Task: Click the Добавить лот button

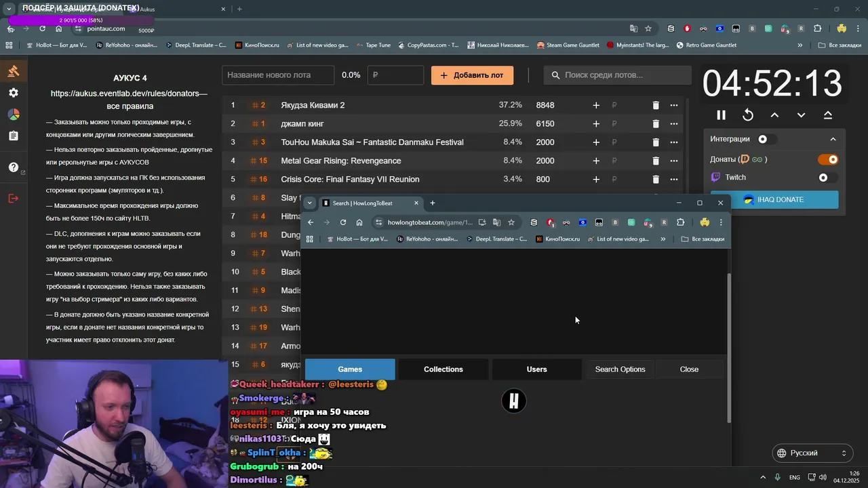Action: [x=472, y=75]
